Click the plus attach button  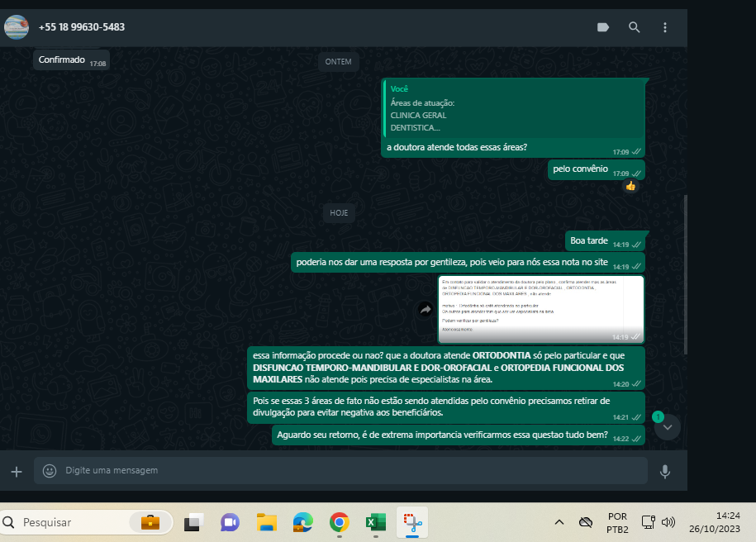pyautogui.click(x=17, y=471)
